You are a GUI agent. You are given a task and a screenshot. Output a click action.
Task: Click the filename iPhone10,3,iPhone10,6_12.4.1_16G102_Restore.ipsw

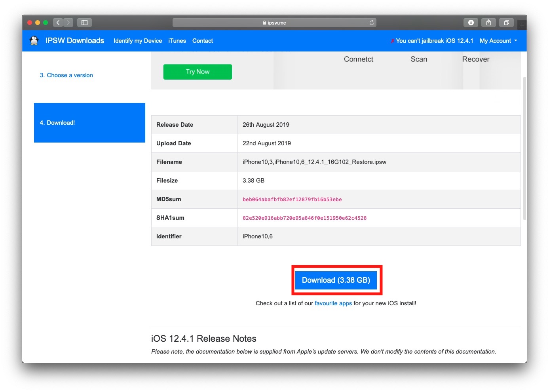[x=314, y=162]
